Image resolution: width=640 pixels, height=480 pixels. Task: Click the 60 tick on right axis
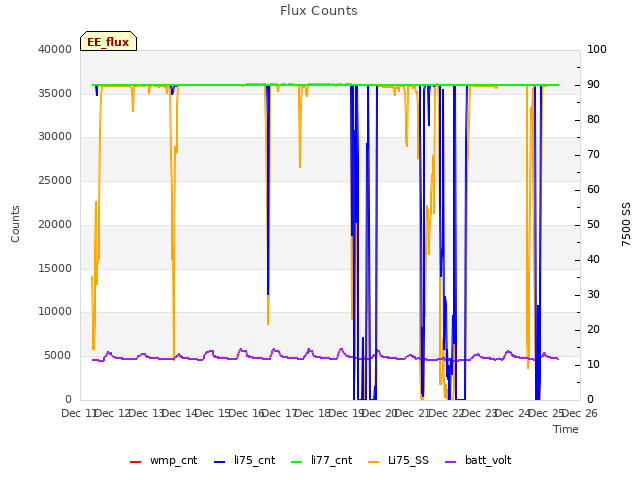point(593,189)
